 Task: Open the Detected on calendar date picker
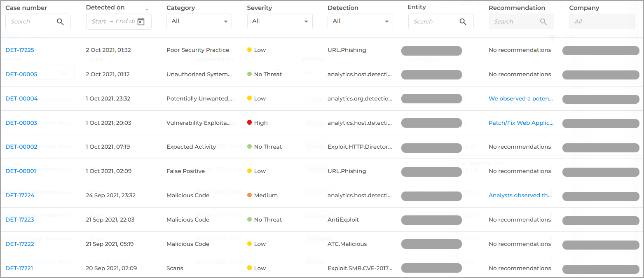click(x=141, y=22)
